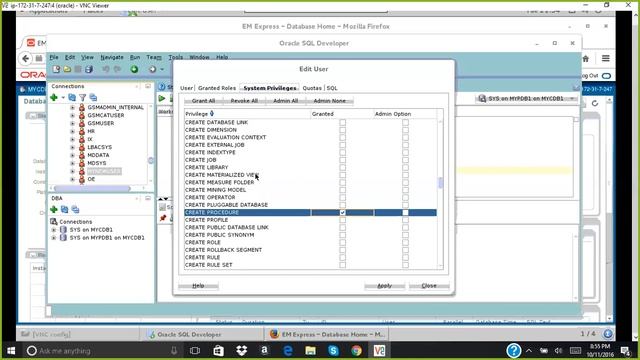Screen dimensions: 640x360
Task: Click the EM Express page refresh icon
Action: click(x=595, y=103)
